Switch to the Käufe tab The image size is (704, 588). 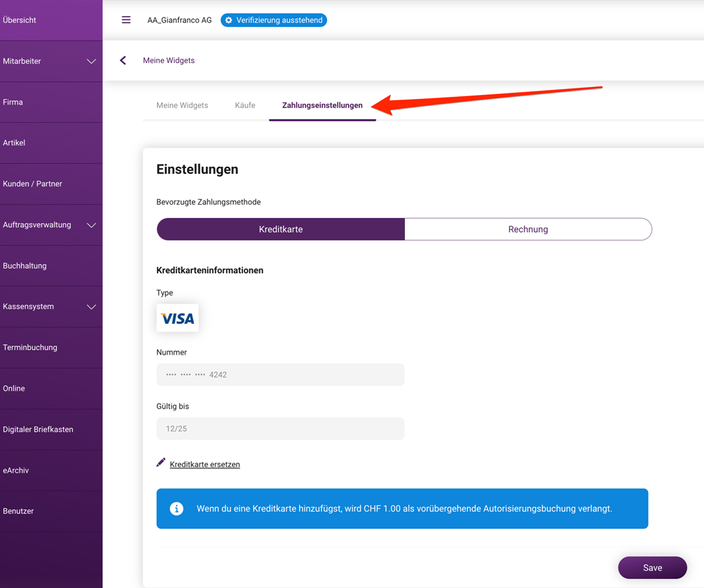pyautogui.click(x=245, y=105)
